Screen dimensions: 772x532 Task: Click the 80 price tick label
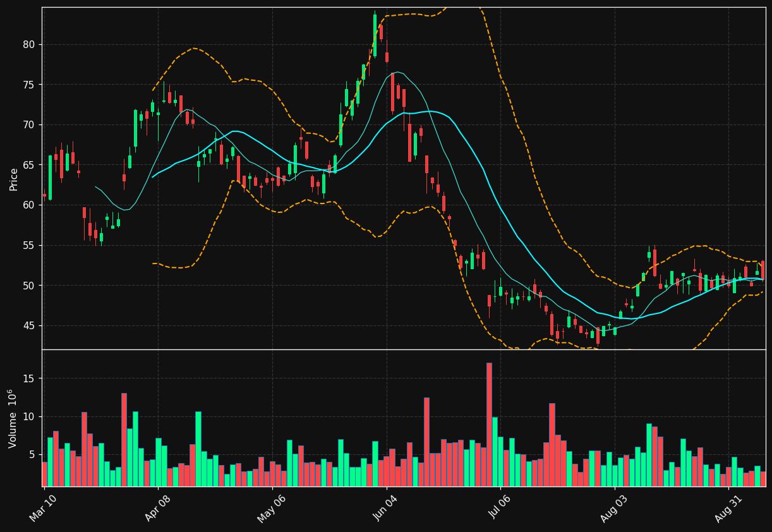coord(30,45)
